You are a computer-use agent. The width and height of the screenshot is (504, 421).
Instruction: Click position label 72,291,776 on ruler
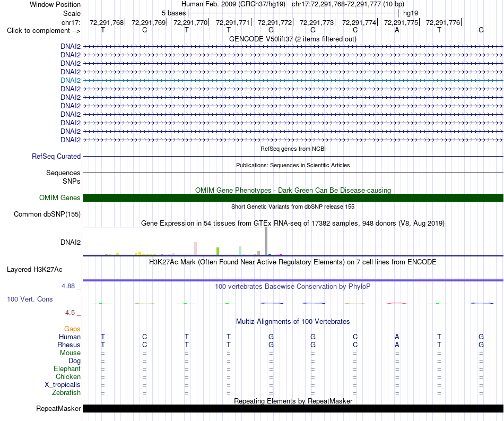[443, 22]
